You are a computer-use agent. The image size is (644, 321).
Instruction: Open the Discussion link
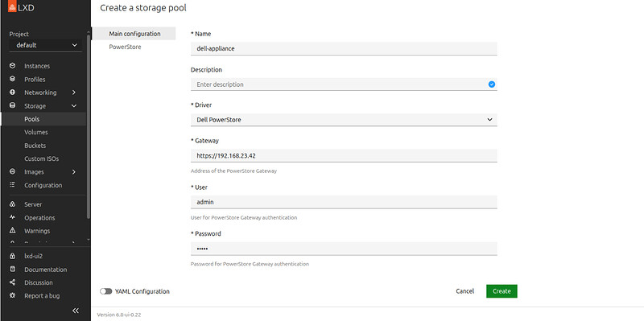click(39, 282)
